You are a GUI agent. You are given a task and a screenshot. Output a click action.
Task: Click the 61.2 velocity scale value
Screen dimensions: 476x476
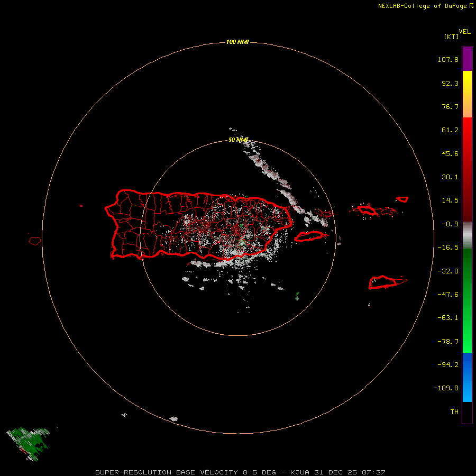450,130
